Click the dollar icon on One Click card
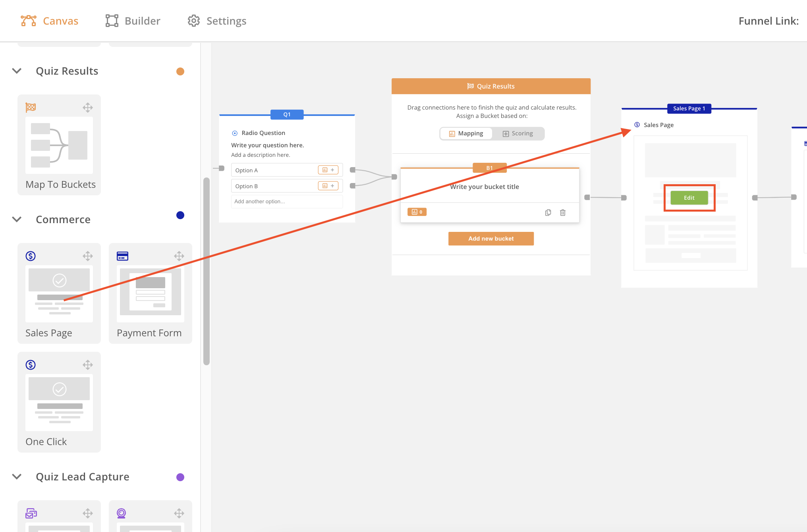 click(31, 365)
